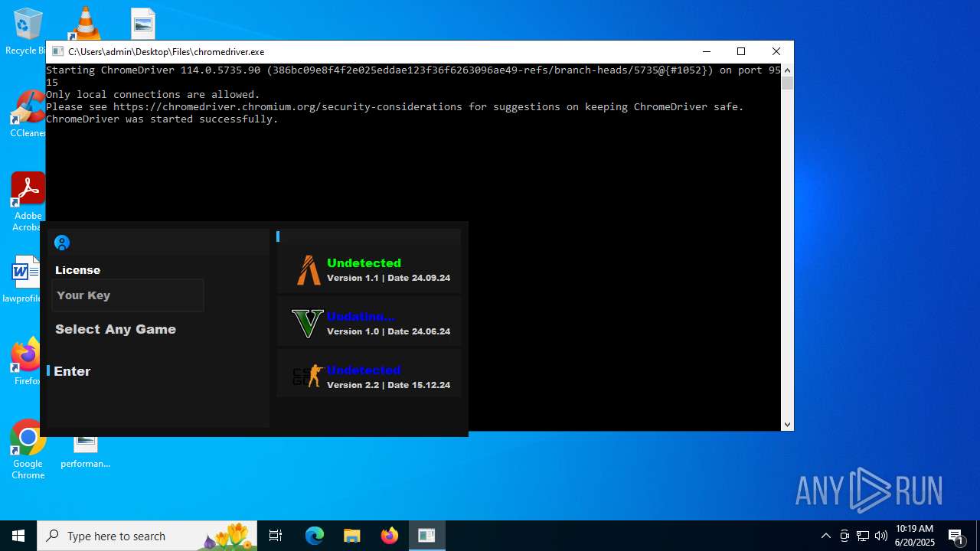Click the Type here to search box
The image size is (980, 551).
(147, 536)
